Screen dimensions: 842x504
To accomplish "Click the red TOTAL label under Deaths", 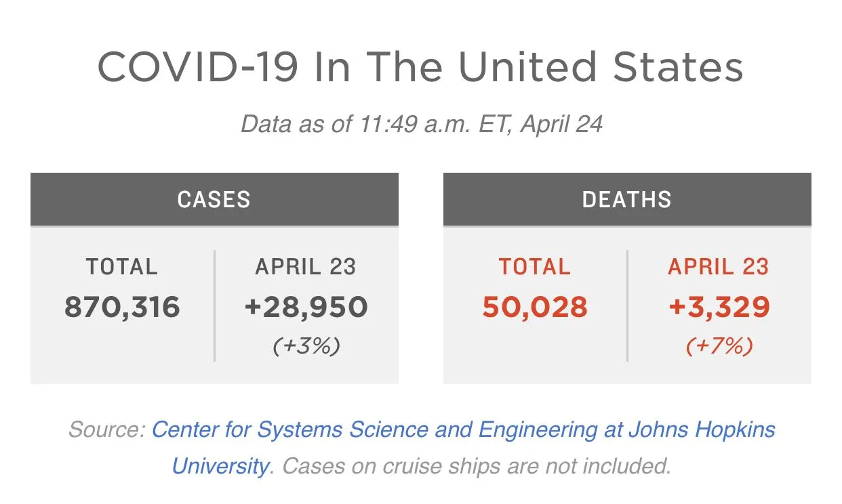I will [535, 266].
